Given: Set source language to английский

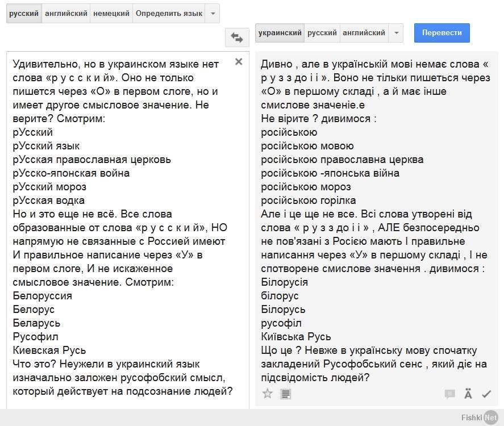Looking at the screenshot, I should tap(66, 14).
